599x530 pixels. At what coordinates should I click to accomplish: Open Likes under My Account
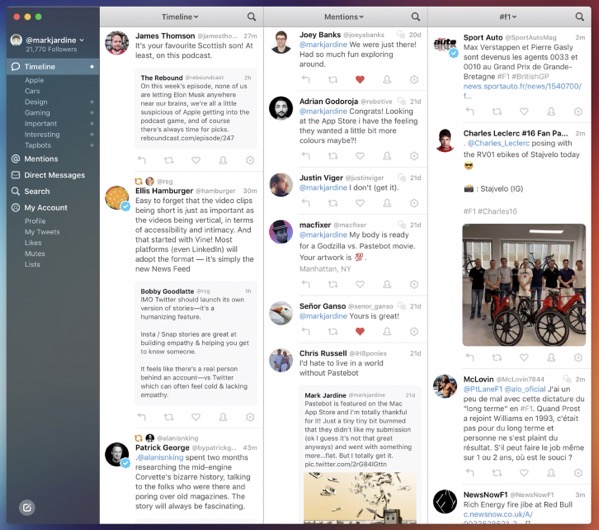(x=33, y=243)
